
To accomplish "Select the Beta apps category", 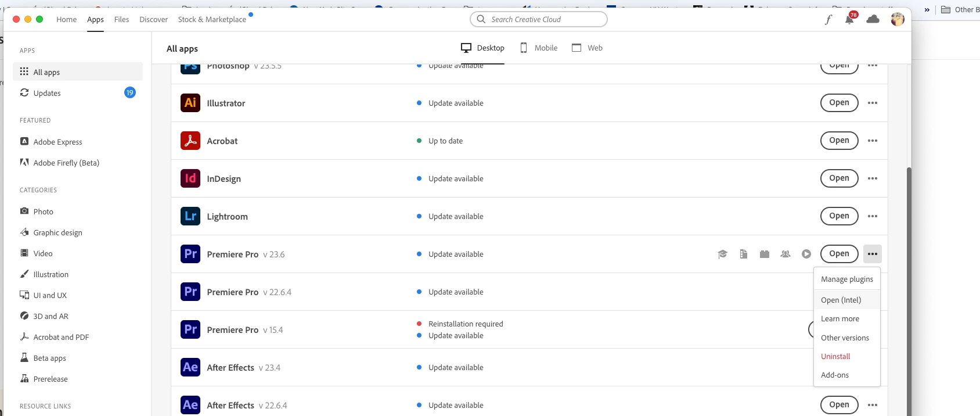I will coord(78,358).
